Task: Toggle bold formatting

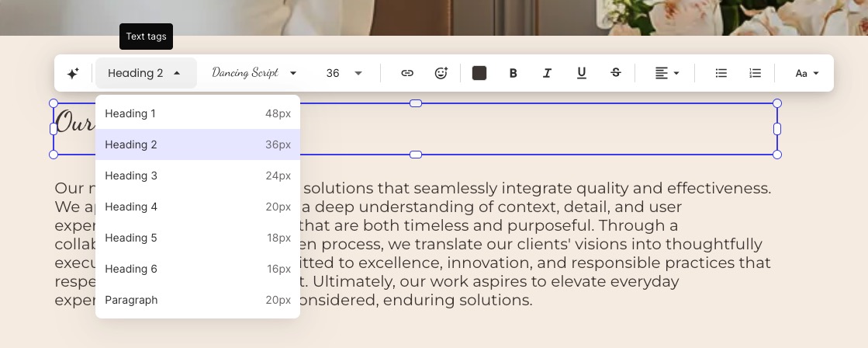Action: pos(514,73)
